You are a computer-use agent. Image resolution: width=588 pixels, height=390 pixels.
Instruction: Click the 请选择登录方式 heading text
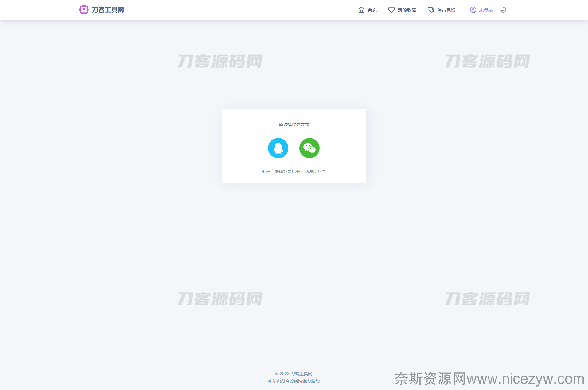point(294,124)
